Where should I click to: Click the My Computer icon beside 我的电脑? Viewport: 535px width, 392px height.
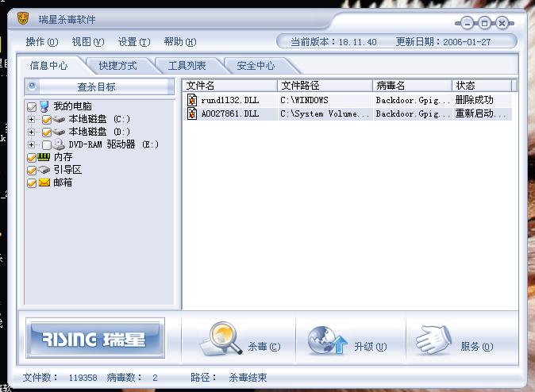44,106
